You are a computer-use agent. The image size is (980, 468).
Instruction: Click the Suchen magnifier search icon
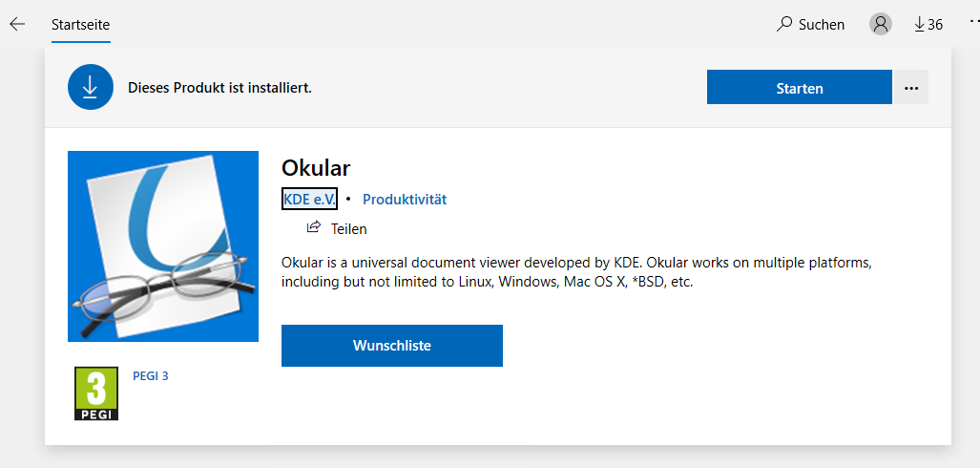[x=784, y=24]
